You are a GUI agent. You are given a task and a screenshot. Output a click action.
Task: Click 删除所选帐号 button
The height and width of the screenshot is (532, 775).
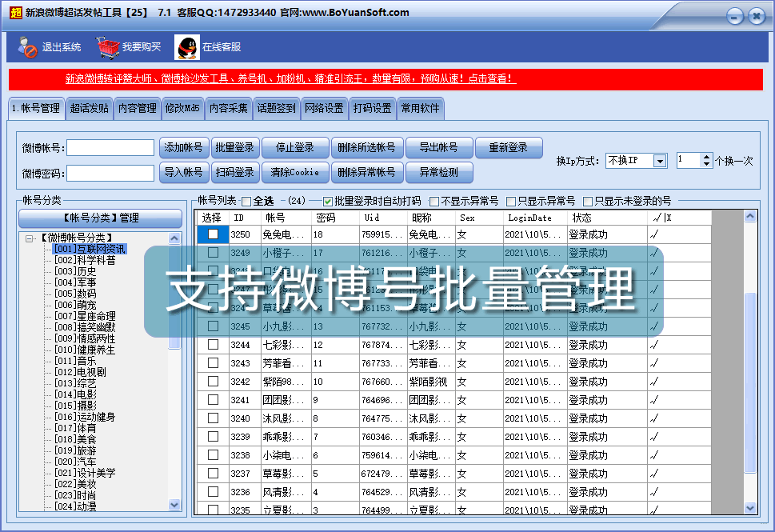click(367, 147)
